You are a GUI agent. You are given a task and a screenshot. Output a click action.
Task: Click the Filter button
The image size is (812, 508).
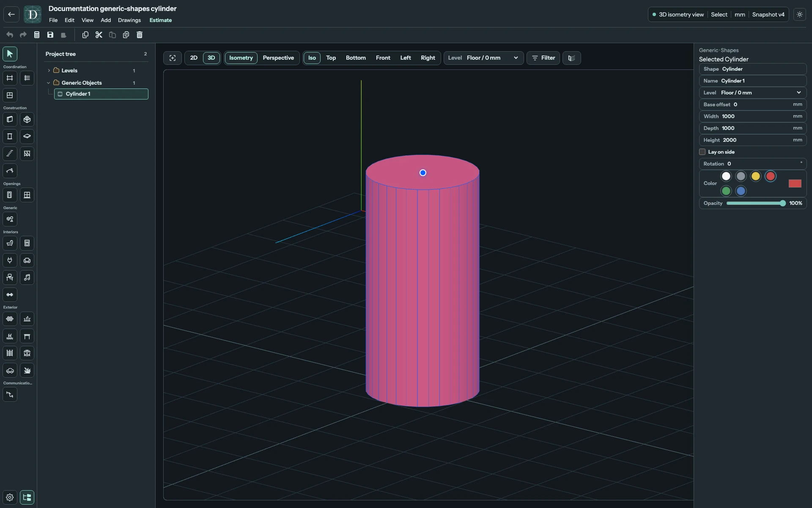(543, 58)
